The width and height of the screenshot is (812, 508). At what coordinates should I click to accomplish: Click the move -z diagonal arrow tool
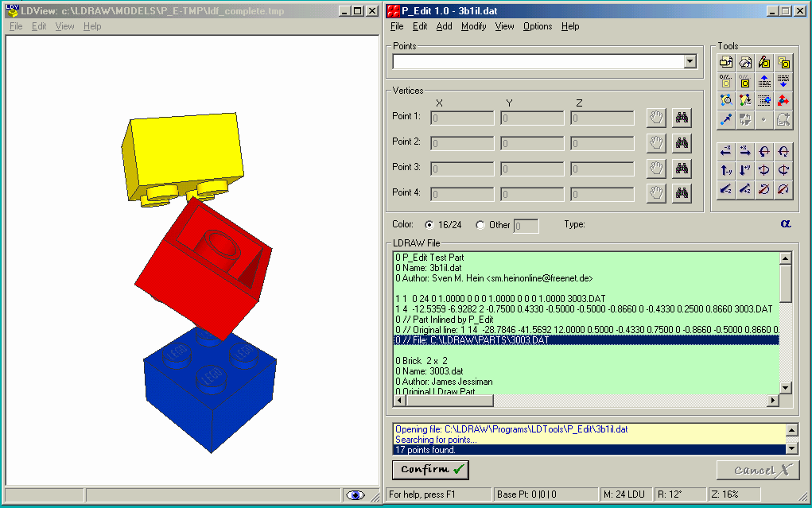725,189
